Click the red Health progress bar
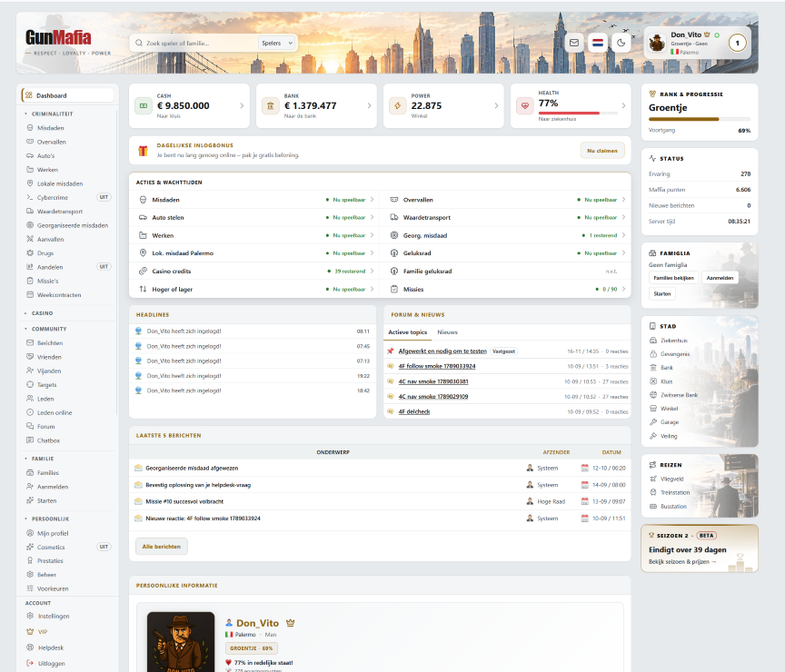The height and width of the screenshot is (672, 785). pyautogui.click(x=578, y=114)
